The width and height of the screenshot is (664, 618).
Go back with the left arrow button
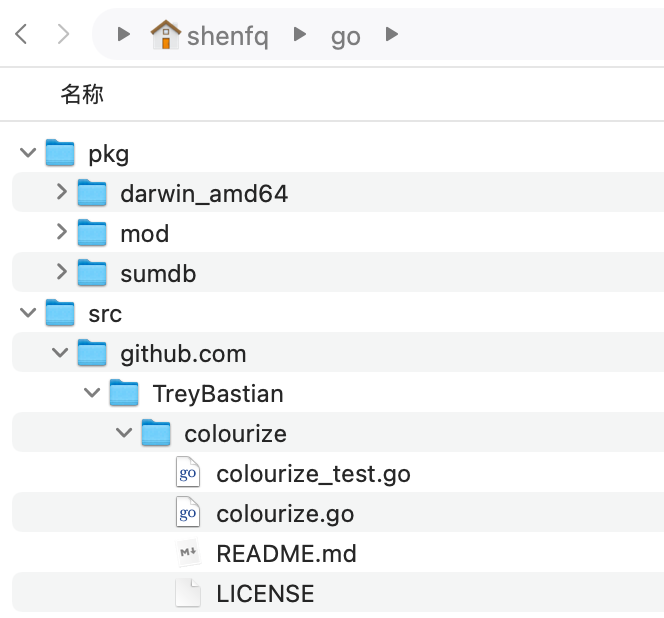(22, 35)
